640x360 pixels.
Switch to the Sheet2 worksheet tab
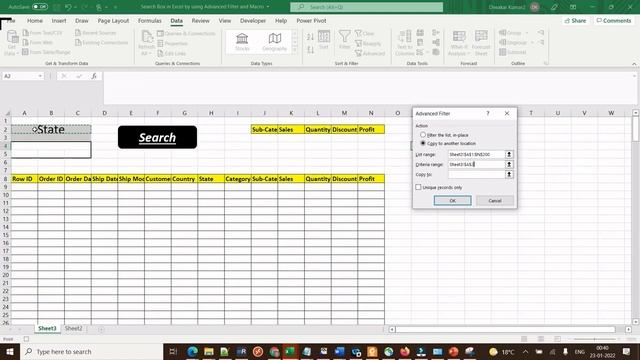pos(73,328)
